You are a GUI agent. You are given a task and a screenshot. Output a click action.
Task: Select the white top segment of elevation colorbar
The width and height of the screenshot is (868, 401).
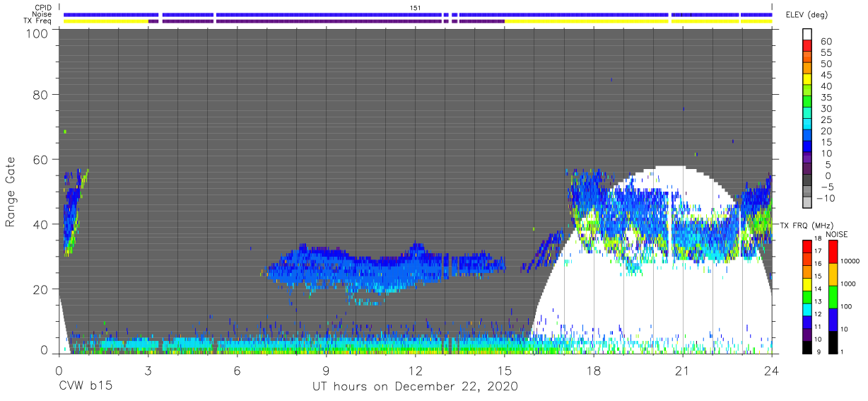(807, 33)
